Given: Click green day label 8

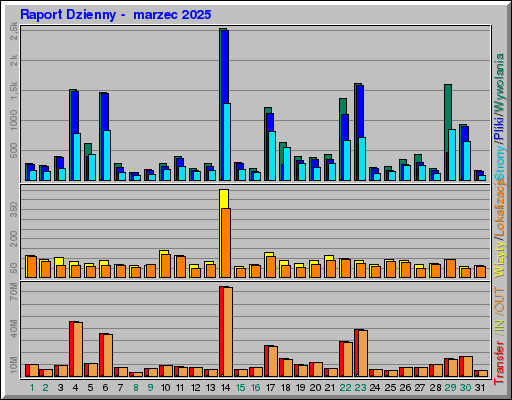Looking at the screenshot, I should coord(136,388).
